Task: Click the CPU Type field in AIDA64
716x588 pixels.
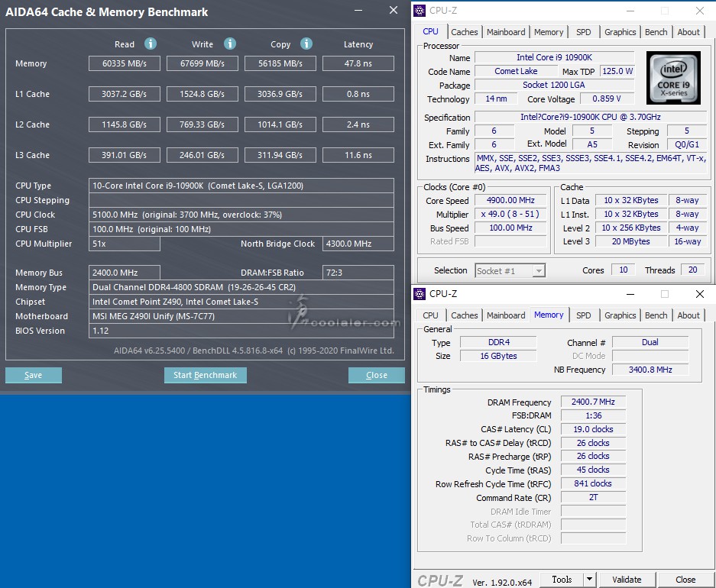Action: (241, 186)
